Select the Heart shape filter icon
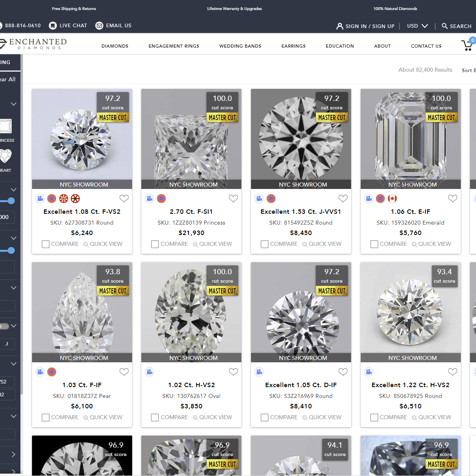The width and height of the screenshot is (476, 476). pyautogui.click(x=6, y=156)
